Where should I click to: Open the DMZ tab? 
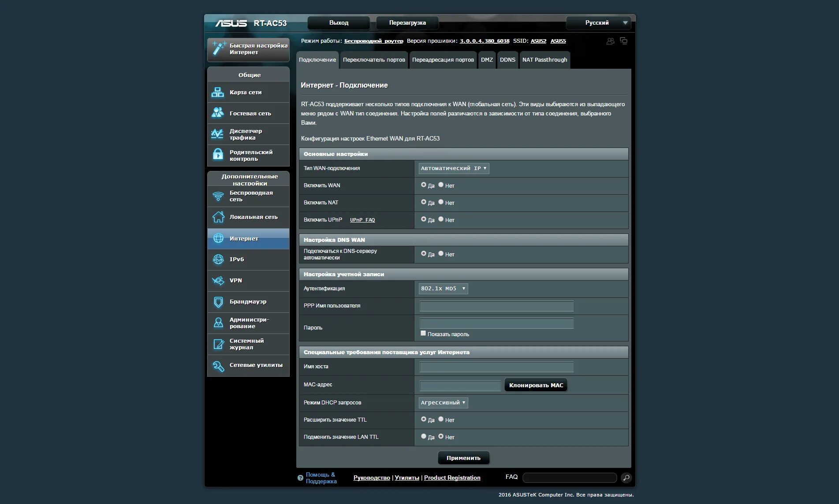point(487,60)
